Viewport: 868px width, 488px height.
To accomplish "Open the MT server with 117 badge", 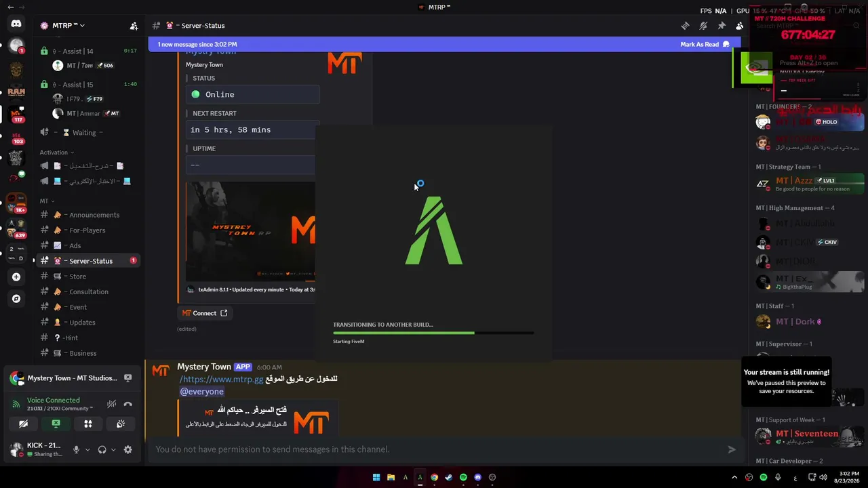I will (16, 114).
